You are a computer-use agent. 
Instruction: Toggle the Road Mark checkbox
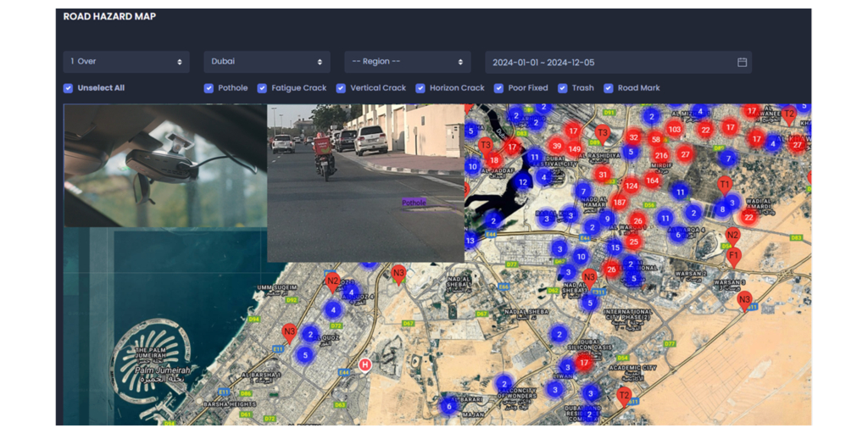tap(609, 88)
